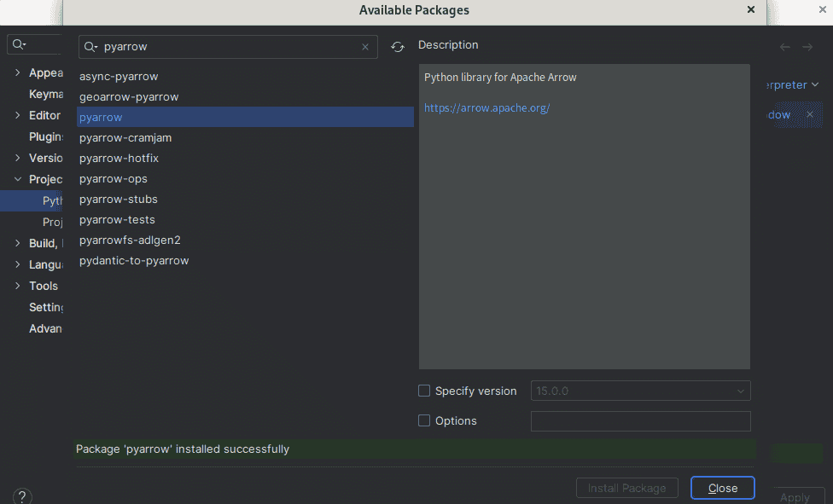Image resolution: width=833 pixels, height=504 pixels.
Task: Collapse the Project settings tree node
Action: (18, 179)
